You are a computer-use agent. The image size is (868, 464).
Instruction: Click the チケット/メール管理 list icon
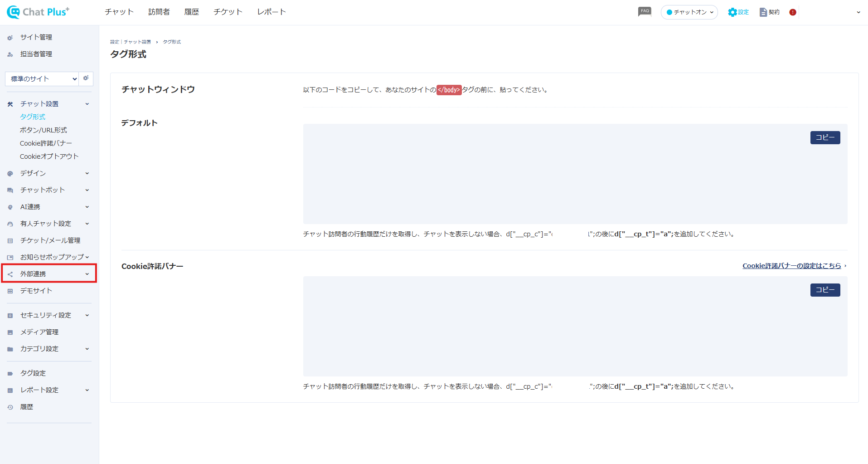(x=10, y=241)
